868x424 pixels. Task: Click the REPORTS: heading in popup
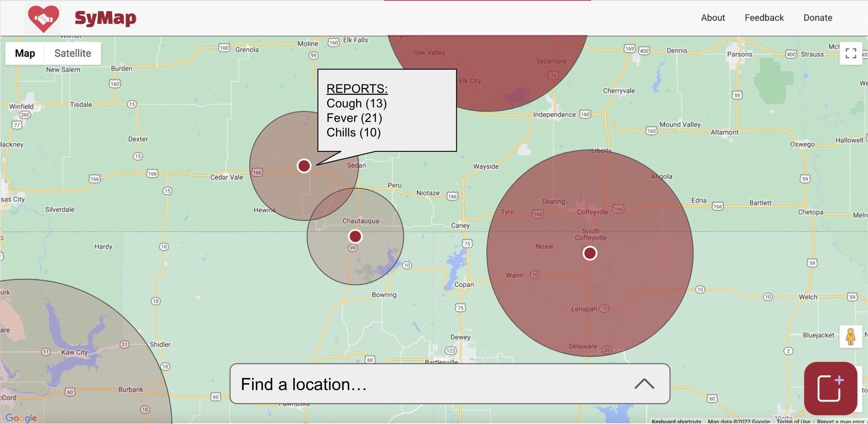(x=357, y=88)
